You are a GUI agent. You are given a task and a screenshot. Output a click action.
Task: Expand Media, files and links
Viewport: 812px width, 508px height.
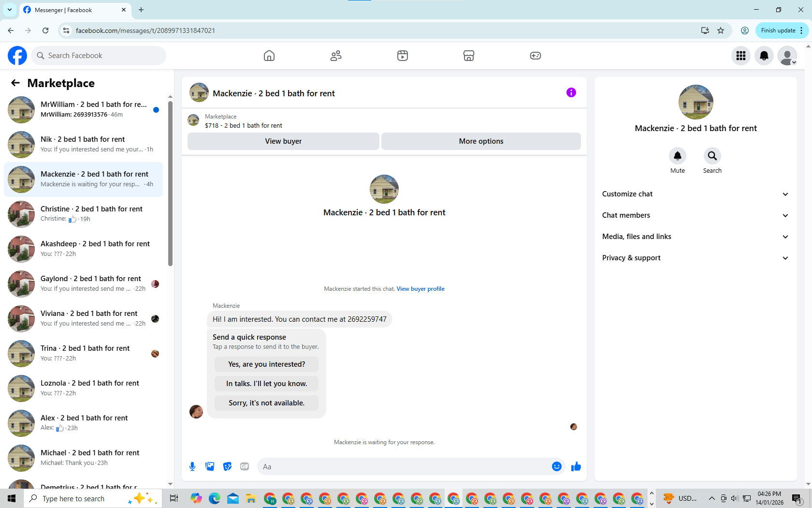(696, 237)
